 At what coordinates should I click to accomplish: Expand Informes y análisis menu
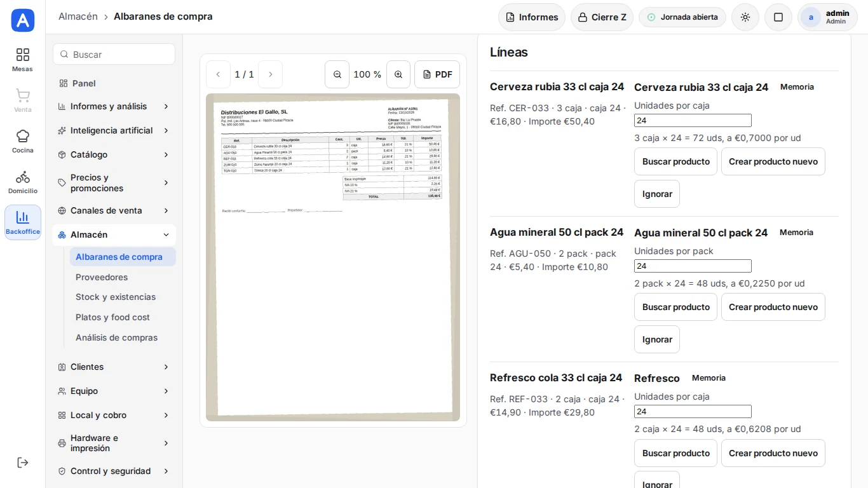[x=114, y=106]
